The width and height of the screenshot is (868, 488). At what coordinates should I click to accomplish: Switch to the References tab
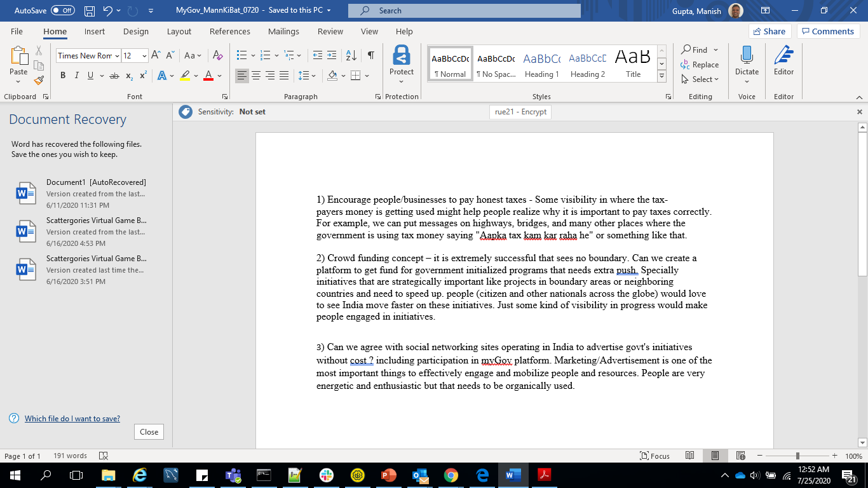pos(229,32)
